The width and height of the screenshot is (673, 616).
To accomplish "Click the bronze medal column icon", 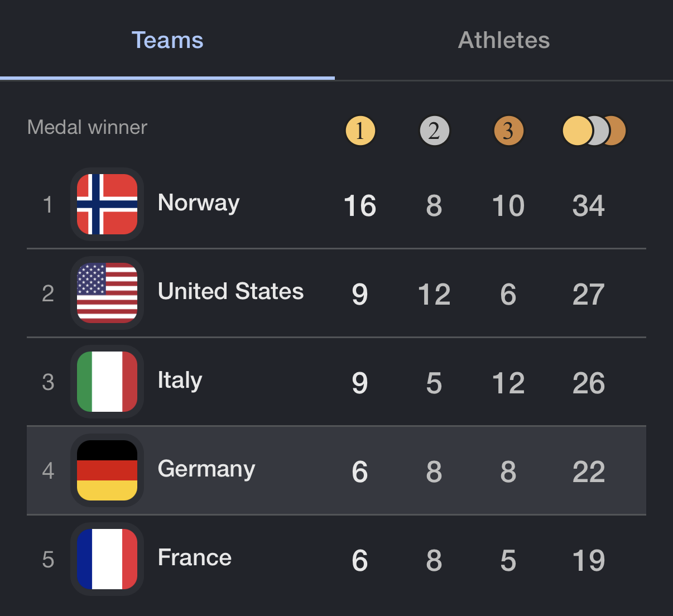I will point(508,131).
